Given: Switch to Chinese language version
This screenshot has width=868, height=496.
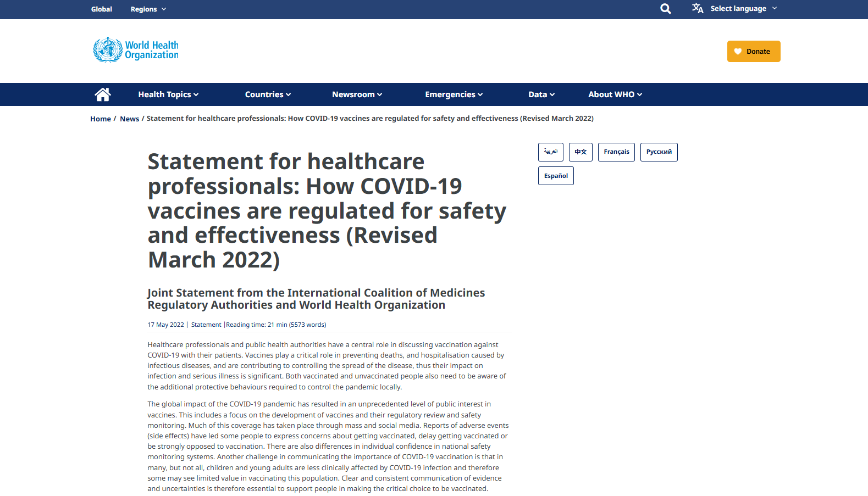Looking at the screenshot, I should (580, 152).
